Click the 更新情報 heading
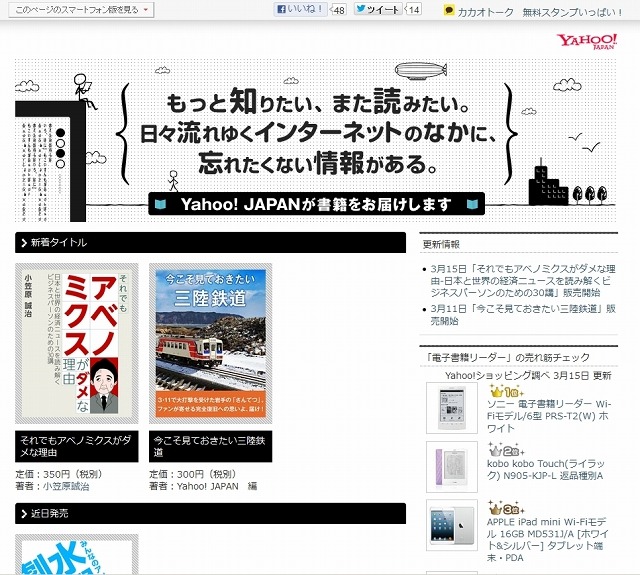This screenshot has height=575, width=640. tap(441, 244)
